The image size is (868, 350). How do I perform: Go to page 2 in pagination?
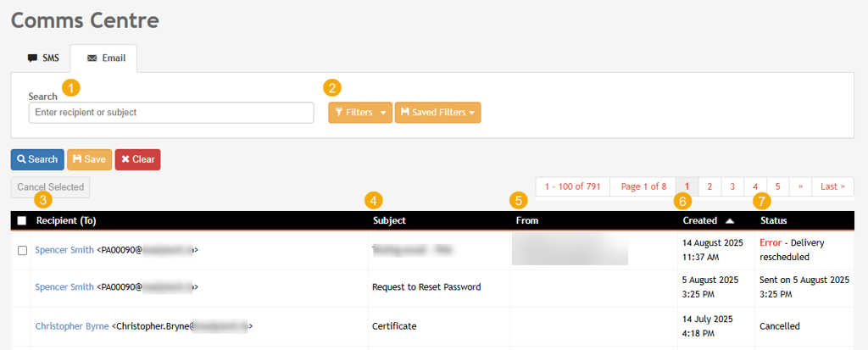coord(709,186)
